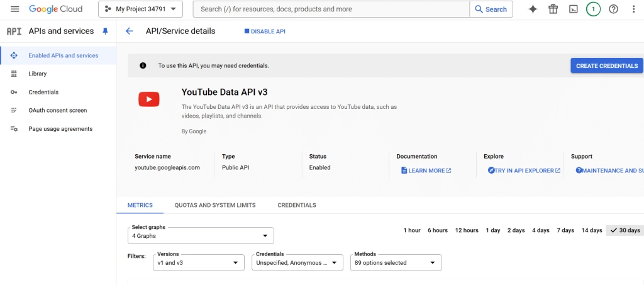Switch to the METRICS tab

tap(140, 205)
